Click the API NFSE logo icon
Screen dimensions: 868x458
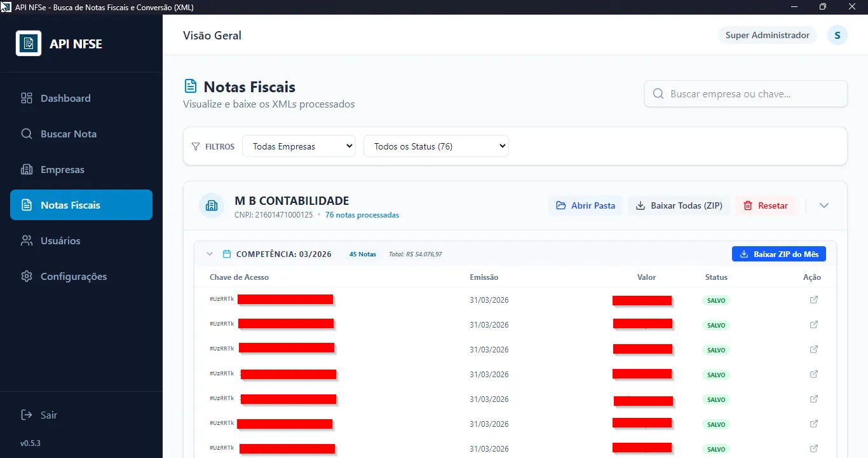pyautogui.click(x=29, y=43)
